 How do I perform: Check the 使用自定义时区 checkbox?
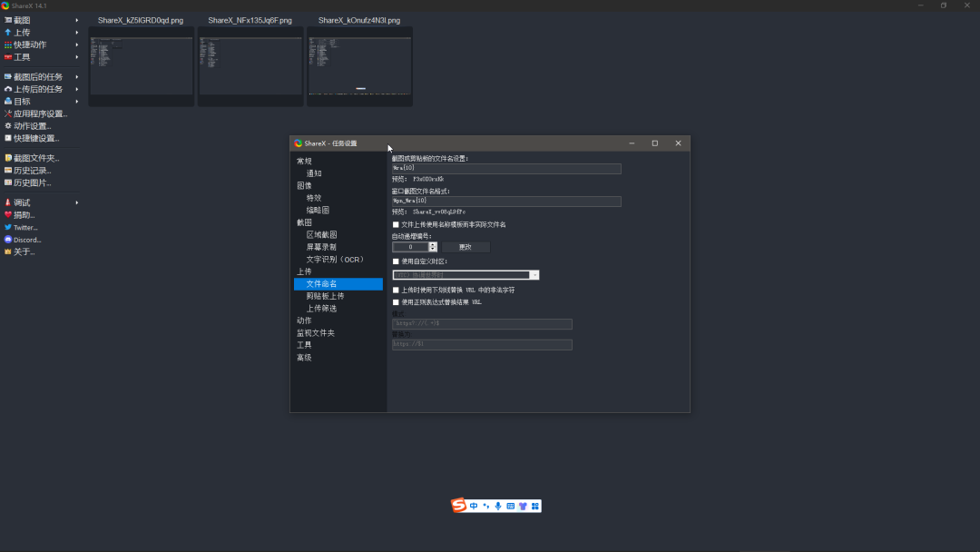click(396, 261)
